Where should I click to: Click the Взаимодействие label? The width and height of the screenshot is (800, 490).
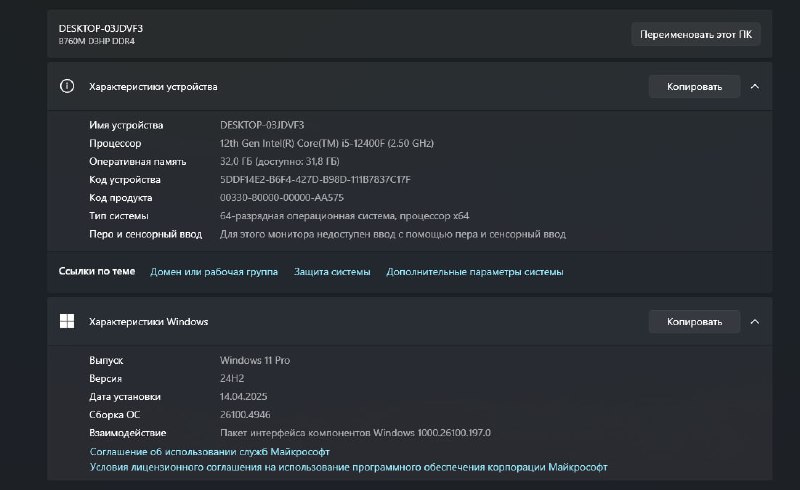click(128, 433)
